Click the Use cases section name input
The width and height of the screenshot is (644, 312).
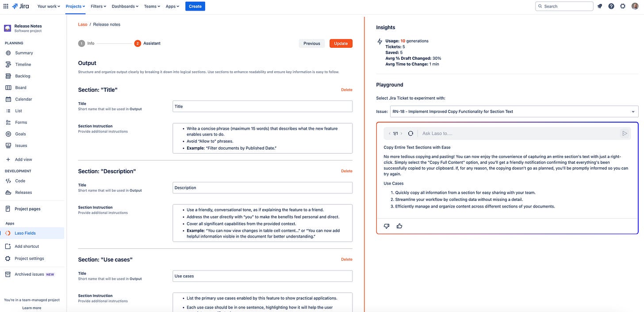point(262,276)
